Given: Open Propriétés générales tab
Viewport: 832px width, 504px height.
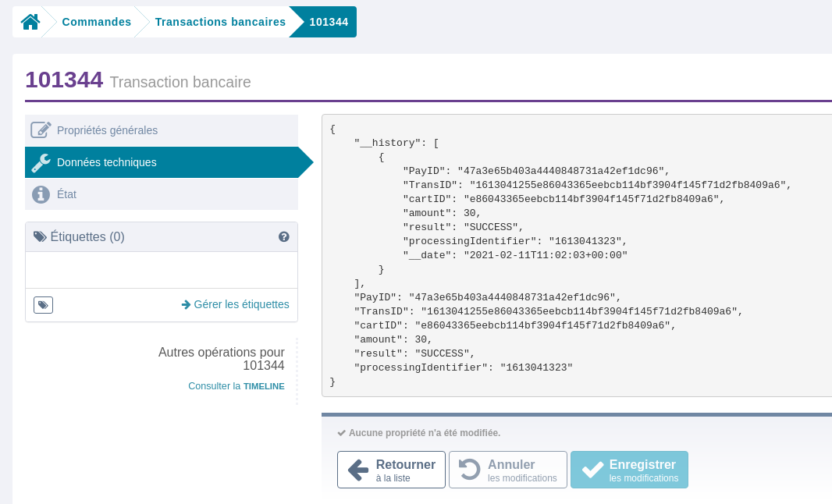Looking at the screenshot, I should 107,130.
